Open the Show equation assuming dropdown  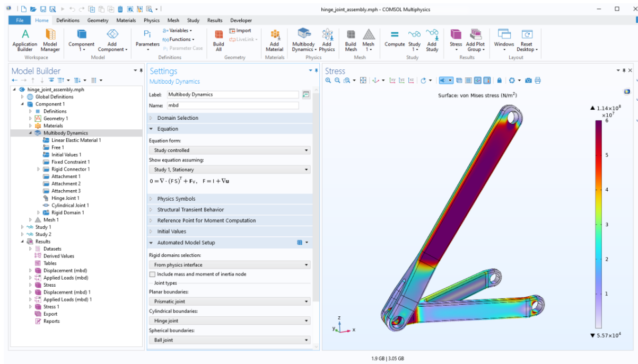pos(230,170)
